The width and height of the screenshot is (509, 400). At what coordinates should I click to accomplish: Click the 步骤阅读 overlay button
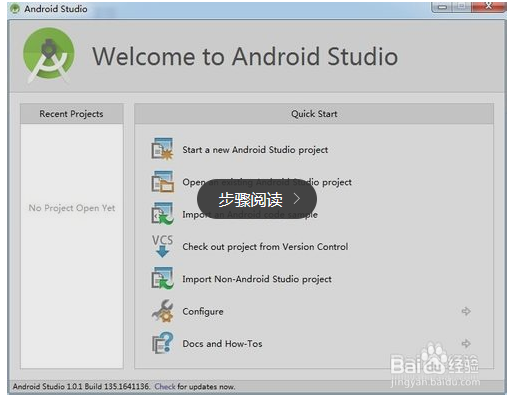tap(257, 199)
